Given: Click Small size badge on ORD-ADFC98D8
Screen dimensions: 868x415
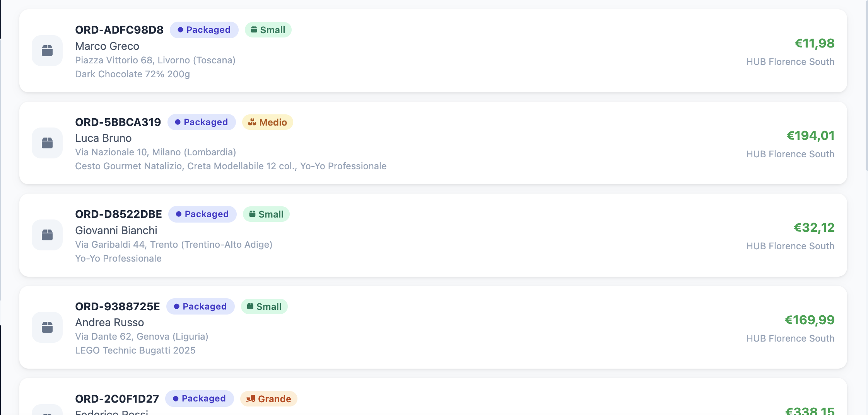Looking at the screenshot, I should pyautogui.click(x=268, y=30).
